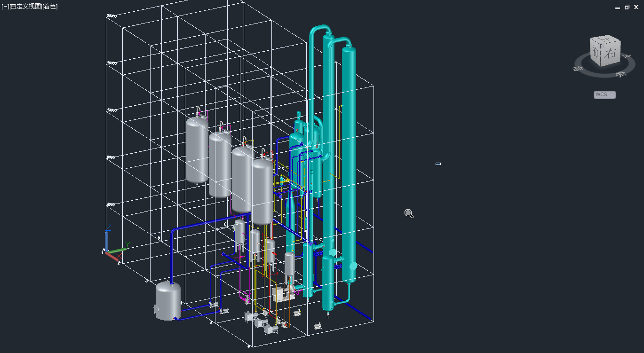Click the 右 face of the ViewCube
Viewport: 644px width, 353px height.
click(611, 53)
